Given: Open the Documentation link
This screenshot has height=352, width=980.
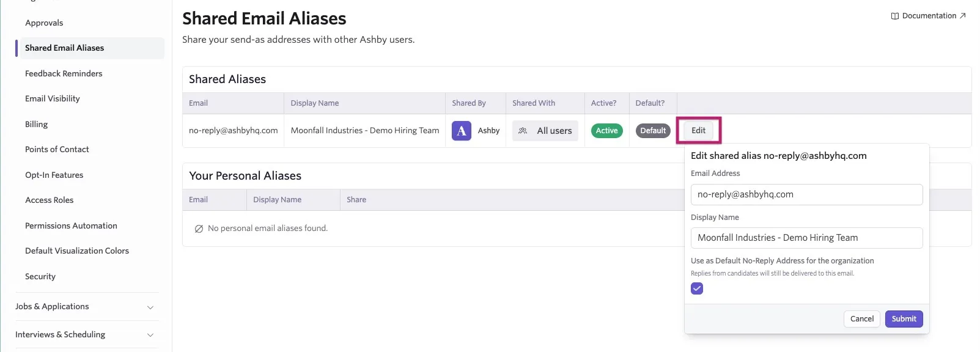Looking at the screenshot, I should [x=929, y=16].
